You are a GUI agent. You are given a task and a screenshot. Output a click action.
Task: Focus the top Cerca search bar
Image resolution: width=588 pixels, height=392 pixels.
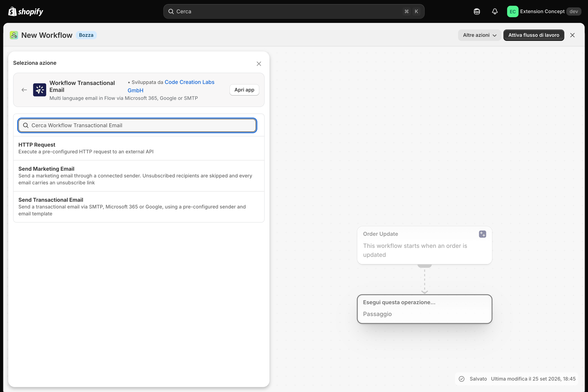pyautogui.click(x=294, y=11)
